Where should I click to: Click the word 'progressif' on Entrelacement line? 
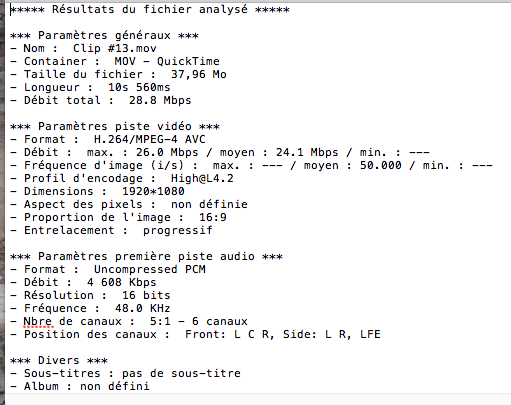(x=177, y=230)
